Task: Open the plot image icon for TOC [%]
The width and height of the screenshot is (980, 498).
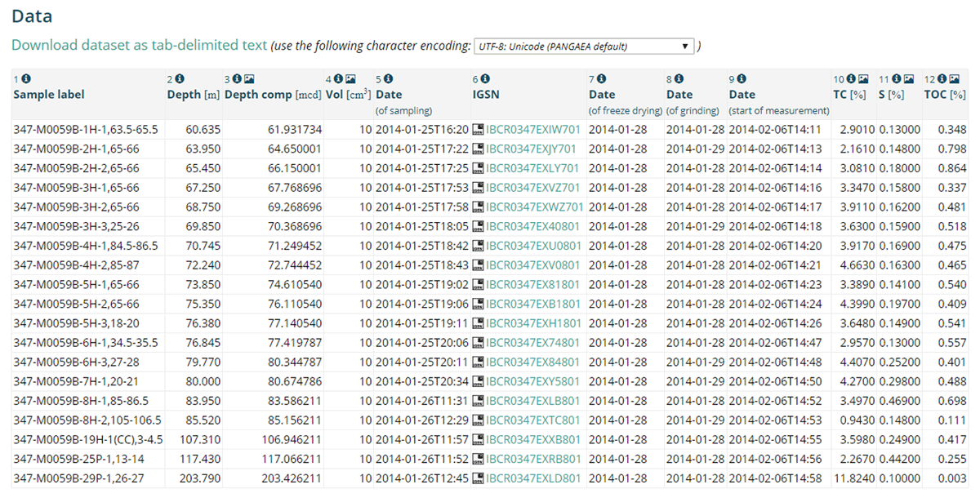Action: click(955, 79)
